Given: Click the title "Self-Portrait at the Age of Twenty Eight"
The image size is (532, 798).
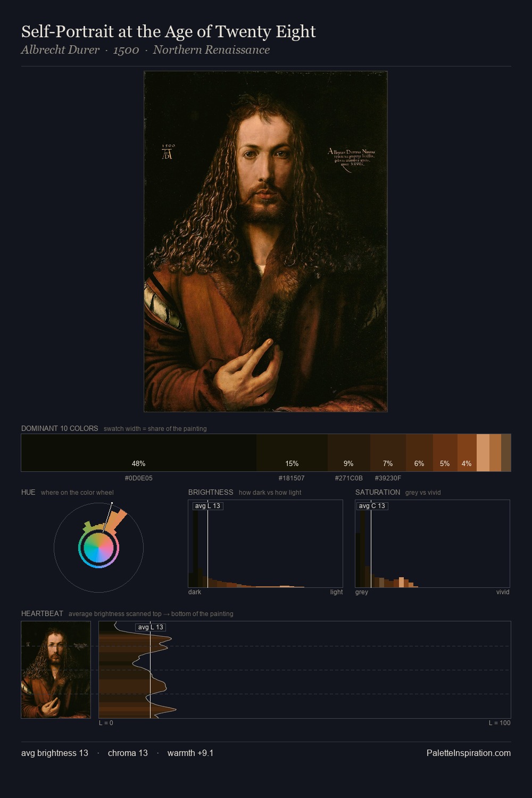Looking at the screenshot, I should click(168, 32).
